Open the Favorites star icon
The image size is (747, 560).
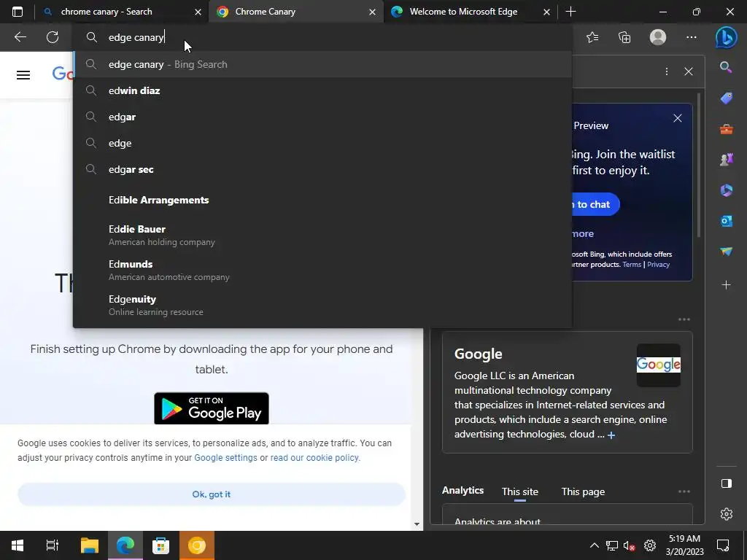(x=592, y=37)
